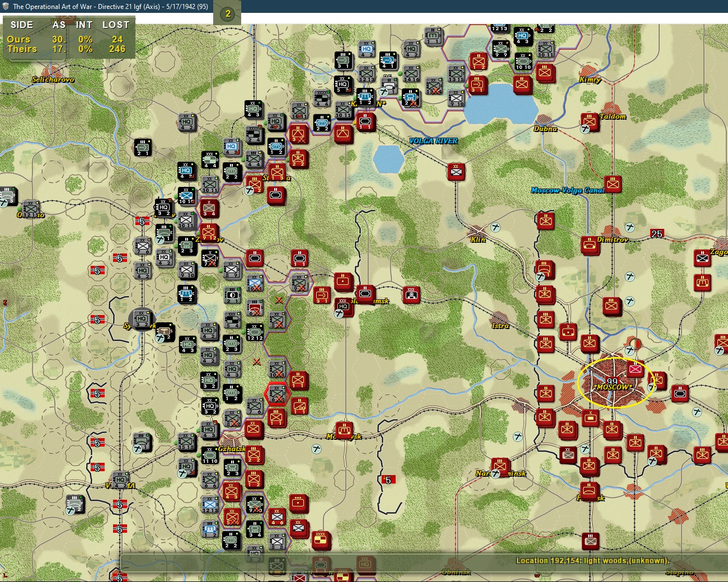The height and width of the screenshot is (582, 728).
Task: Select the German infantry counter showing 13 15
Action: [456, 73]
